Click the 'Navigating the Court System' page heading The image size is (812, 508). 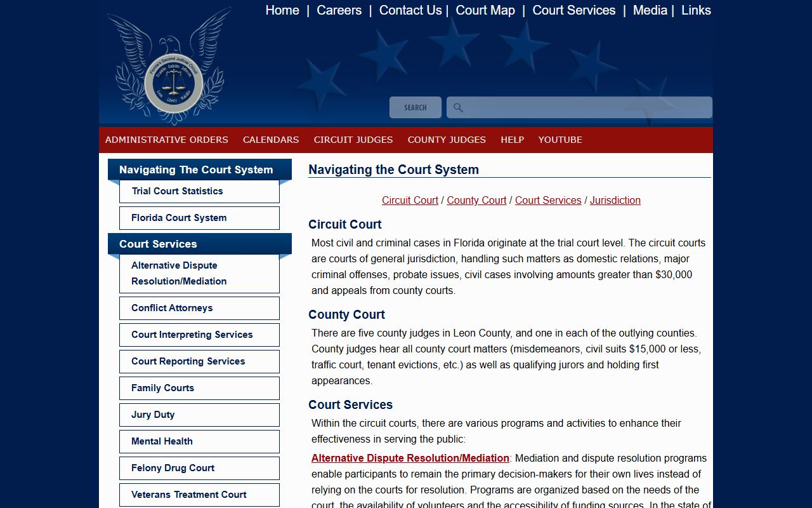[393, 170]
